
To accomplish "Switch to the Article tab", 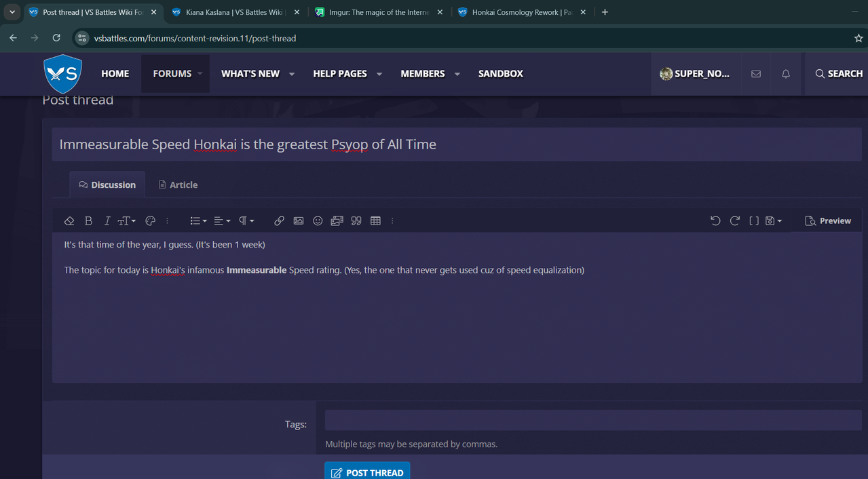I will coord(178,185).
